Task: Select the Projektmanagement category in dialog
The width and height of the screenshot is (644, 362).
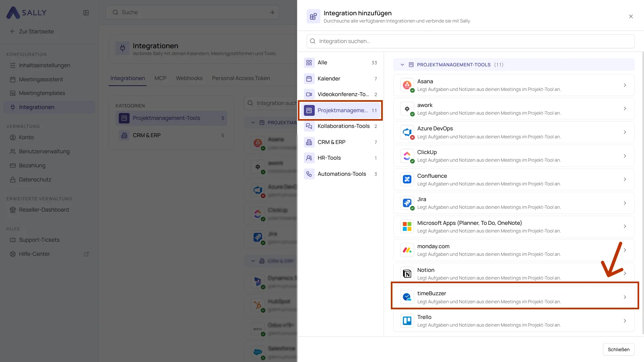Action: pos(341,110)
